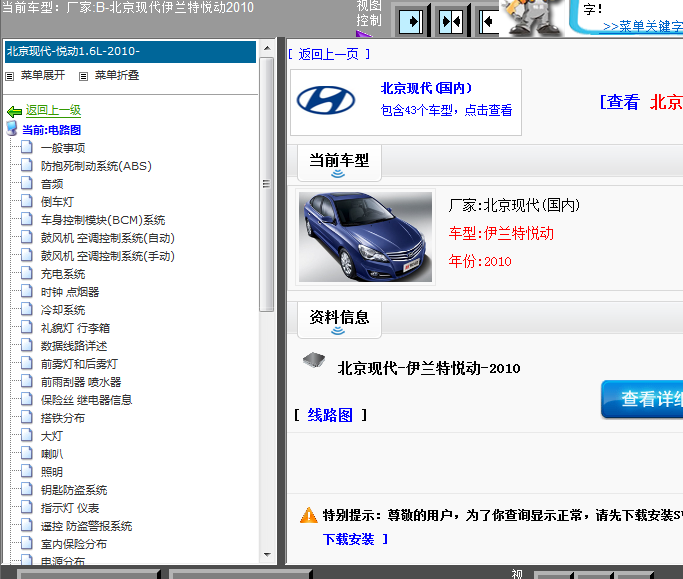Screen dimensions: 683x579
Task: Click the gray chip icon beside 北京现代-伊兰特悦动-2010
Action: [x=314, y=360]
